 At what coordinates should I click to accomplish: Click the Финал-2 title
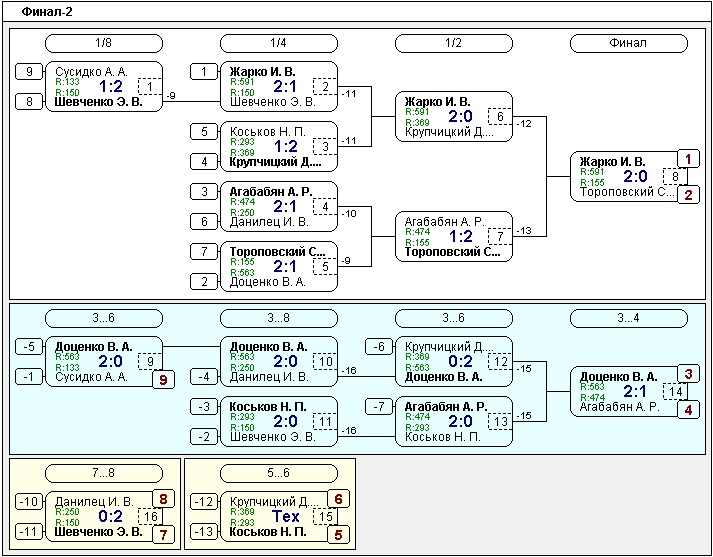(46, 12)
